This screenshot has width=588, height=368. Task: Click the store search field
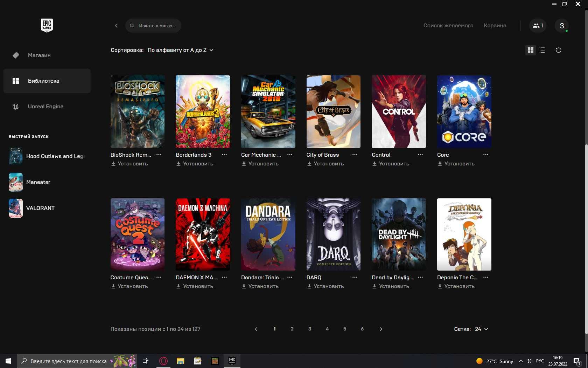pos(153,26)
